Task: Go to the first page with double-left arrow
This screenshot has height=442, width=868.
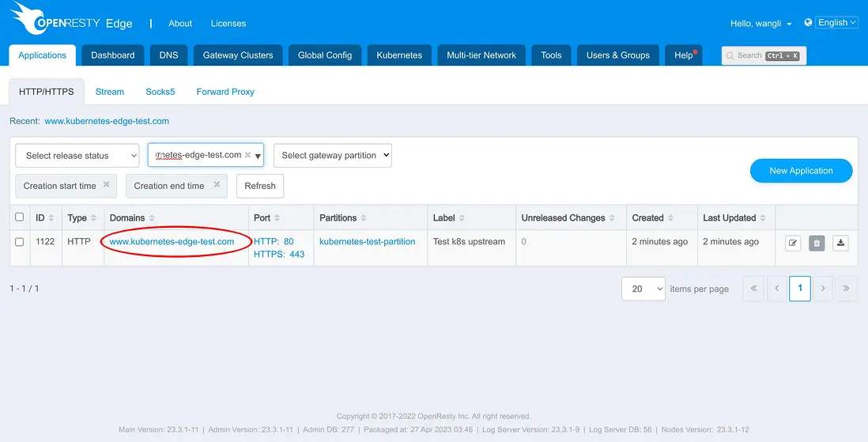Action: [x=753, y=289]
